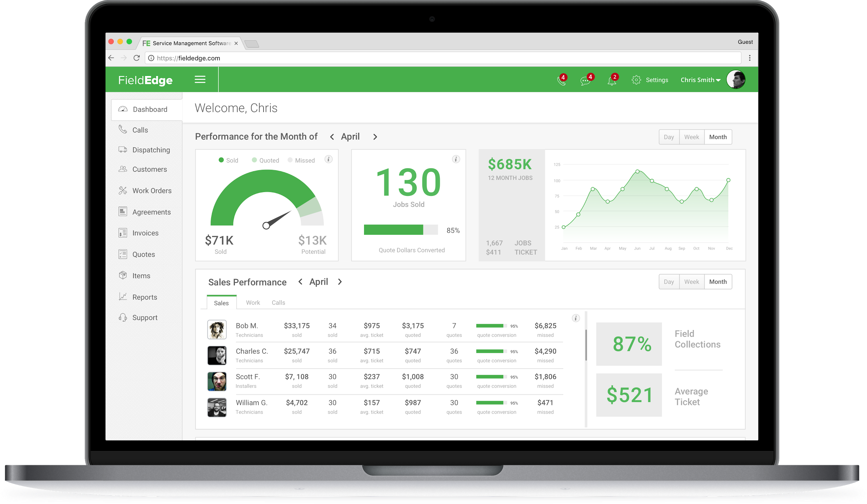Click the Dispatching truck icon
Viewport: 867px width, 504px height.
[x=123, y=150]
